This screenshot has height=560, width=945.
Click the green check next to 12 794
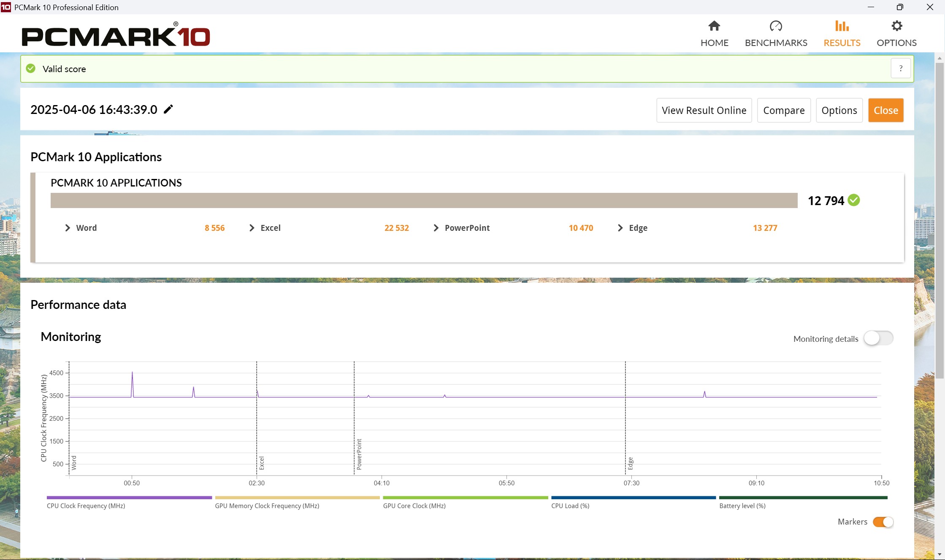pos(854,200)
